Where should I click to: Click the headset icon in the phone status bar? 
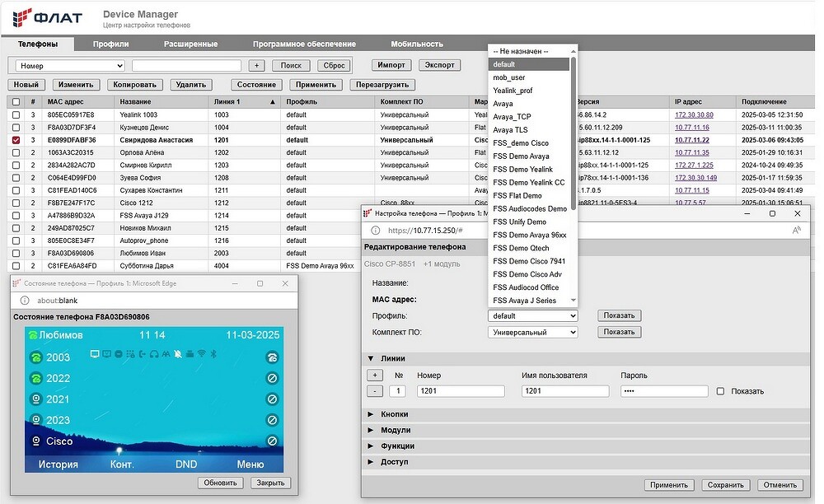pyautogui.click(x=154, y=354)
